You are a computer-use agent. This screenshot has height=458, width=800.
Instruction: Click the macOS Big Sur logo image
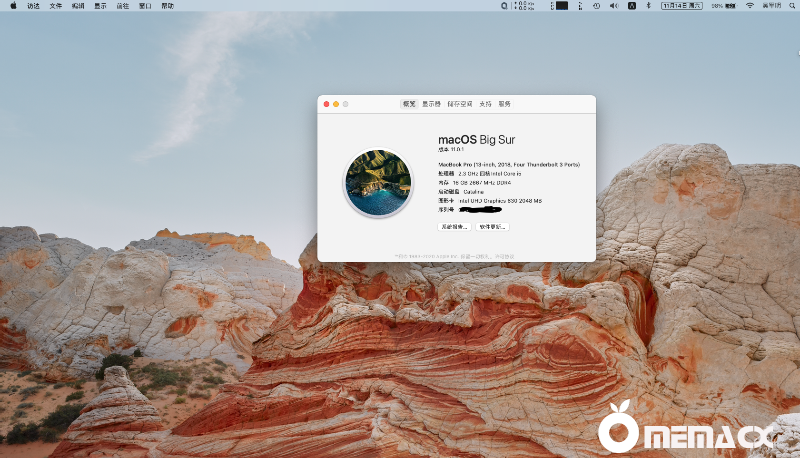pyautogui.click(x=378, y=183)
